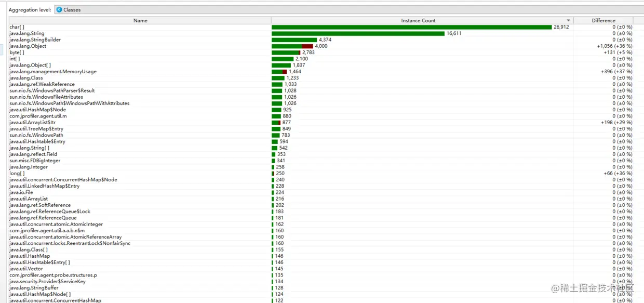Click the +131 (+5 %) difference value
Viewport: 644px width, 303px height.
click(618, 52)
